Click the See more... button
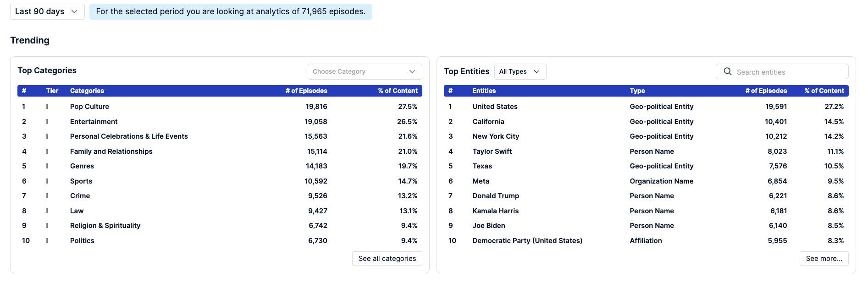 click(824, 259)
